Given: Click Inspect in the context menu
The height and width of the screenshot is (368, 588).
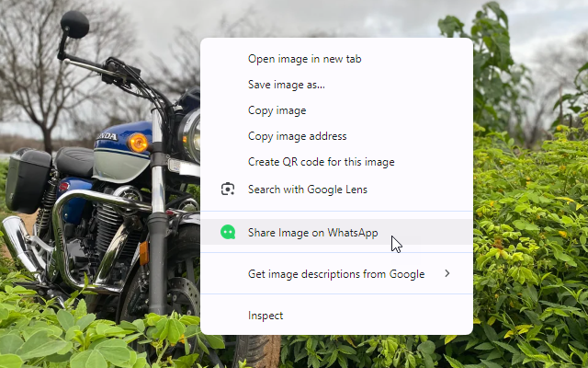Looking at the screenshot, I should (266, 316).
